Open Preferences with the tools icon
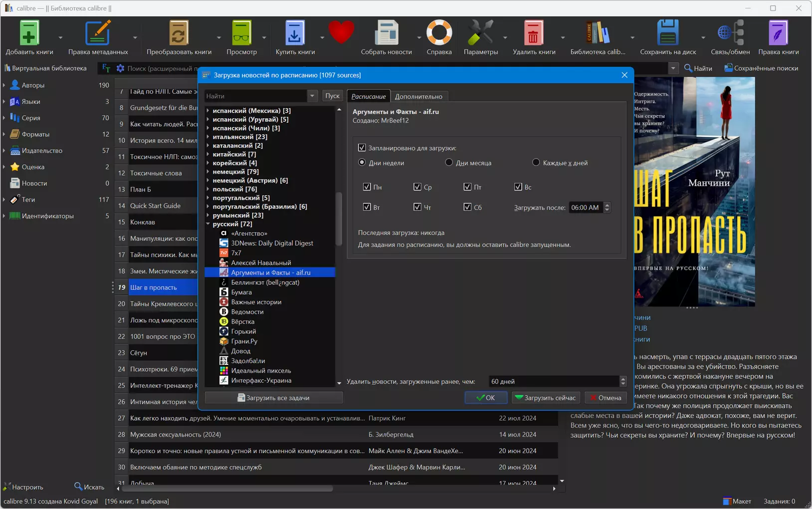The height and width of the screenshot is (509, 812). point(480,33)
